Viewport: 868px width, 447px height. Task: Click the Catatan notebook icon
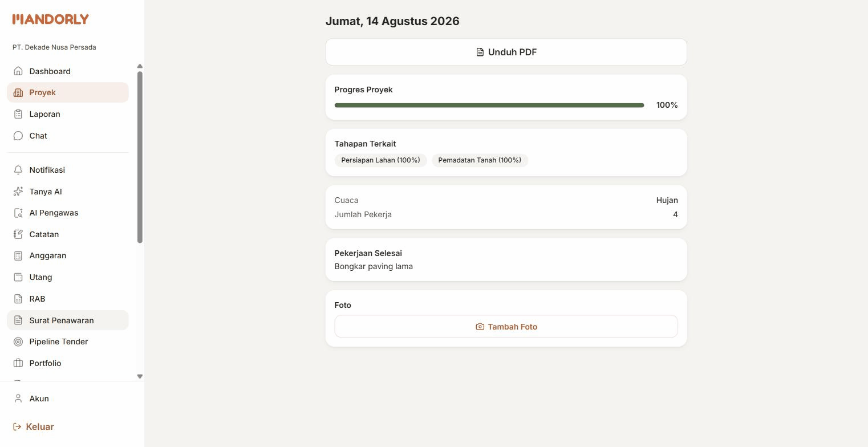click(18, 234)
